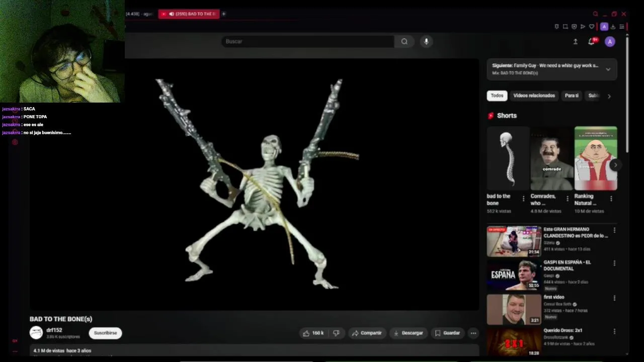Expand the Siguiente mix playlist chevron
Image resolution: width=644 pixels, height=362 pixels.
608,69
